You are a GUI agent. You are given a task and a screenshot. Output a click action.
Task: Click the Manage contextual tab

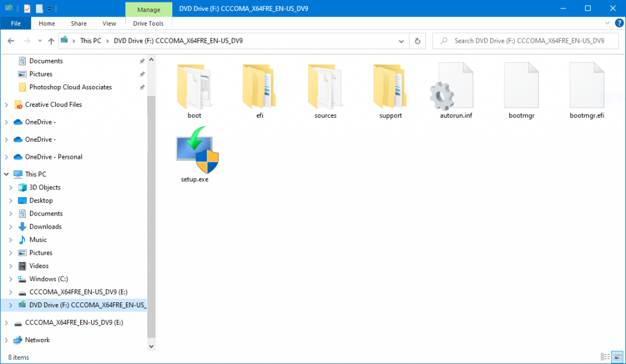coord(149,10)
